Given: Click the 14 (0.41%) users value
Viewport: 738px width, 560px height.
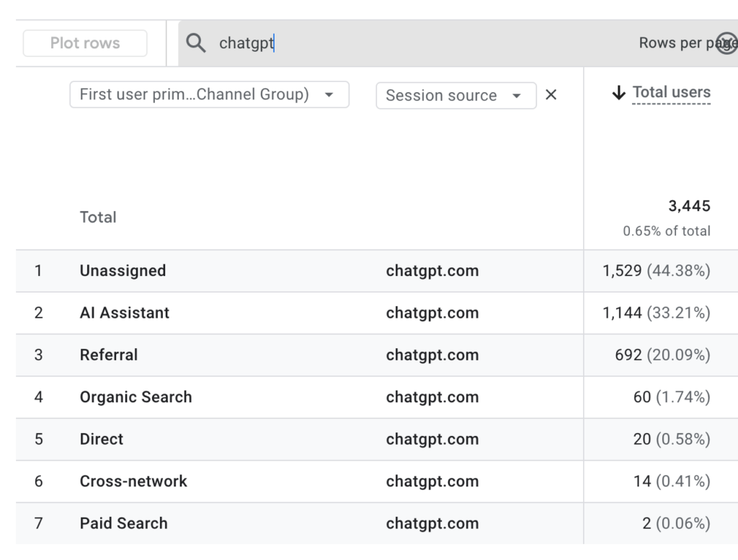Looking at the screenshot, I should [x=671, y=481].
